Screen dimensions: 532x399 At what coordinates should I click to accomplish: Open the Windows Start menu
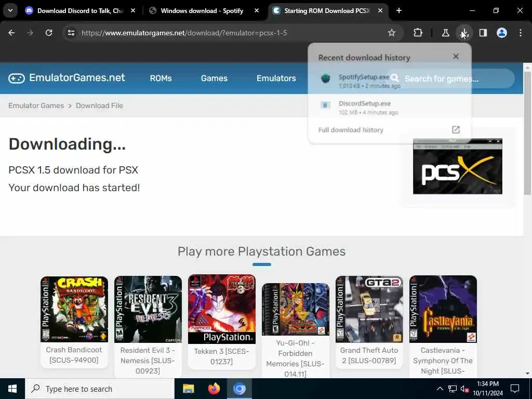click(x=12, y=389)
